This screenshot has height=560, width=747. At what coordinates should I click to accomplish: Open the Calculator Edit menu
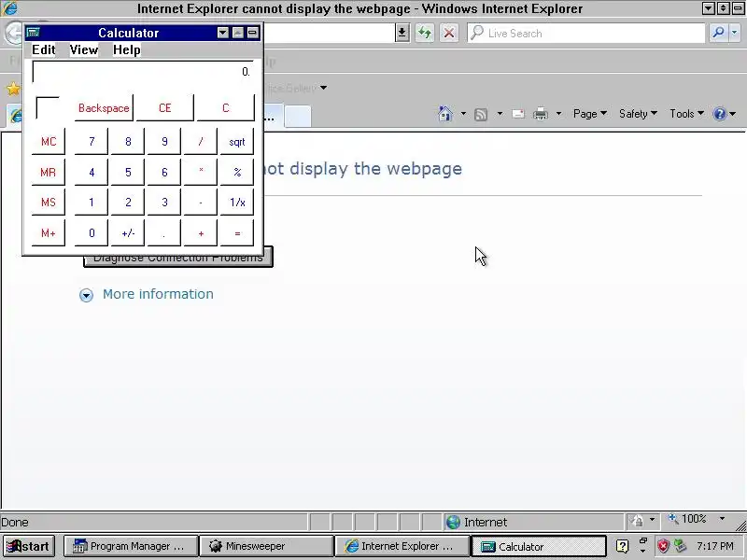(x=43, y=49)
